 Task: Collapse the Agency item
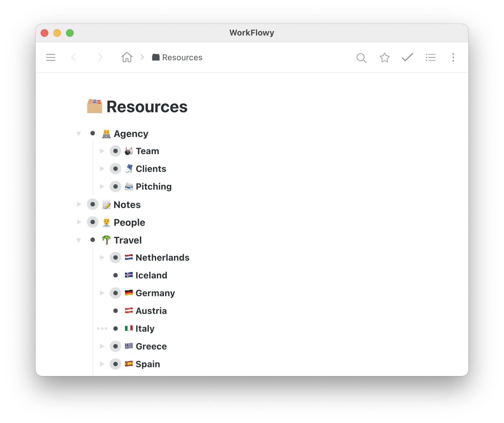click(x=79, y=134)
